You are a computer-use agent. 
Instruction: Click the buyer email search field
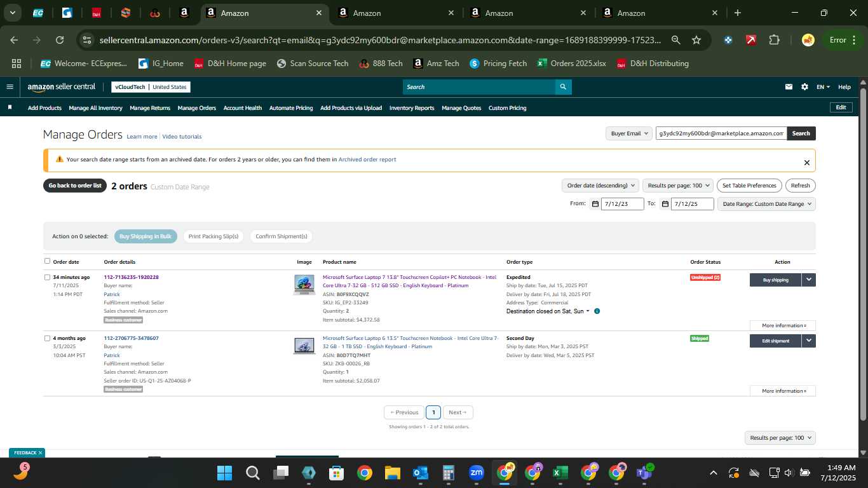point(721,133)
